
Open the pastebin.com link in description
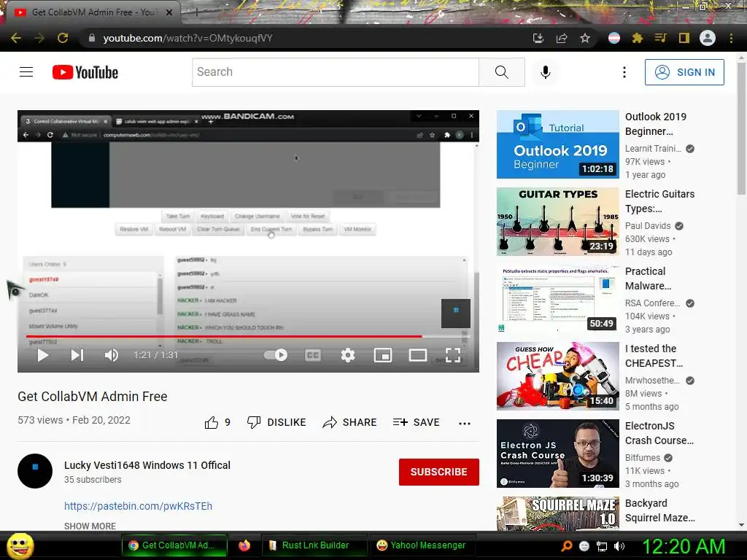pyautogui.click(x=138, y=506)
